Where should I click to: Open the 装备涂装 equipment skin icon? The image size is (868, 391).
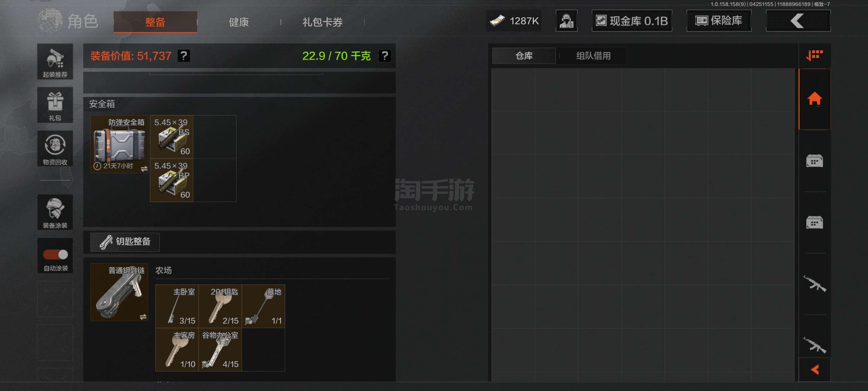[x=55, y=212]
